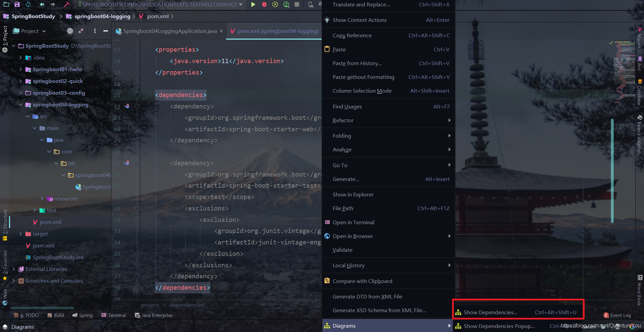Click the gutter icon on line 22
The width and height of the screenshot is (644, 332).
127,106
